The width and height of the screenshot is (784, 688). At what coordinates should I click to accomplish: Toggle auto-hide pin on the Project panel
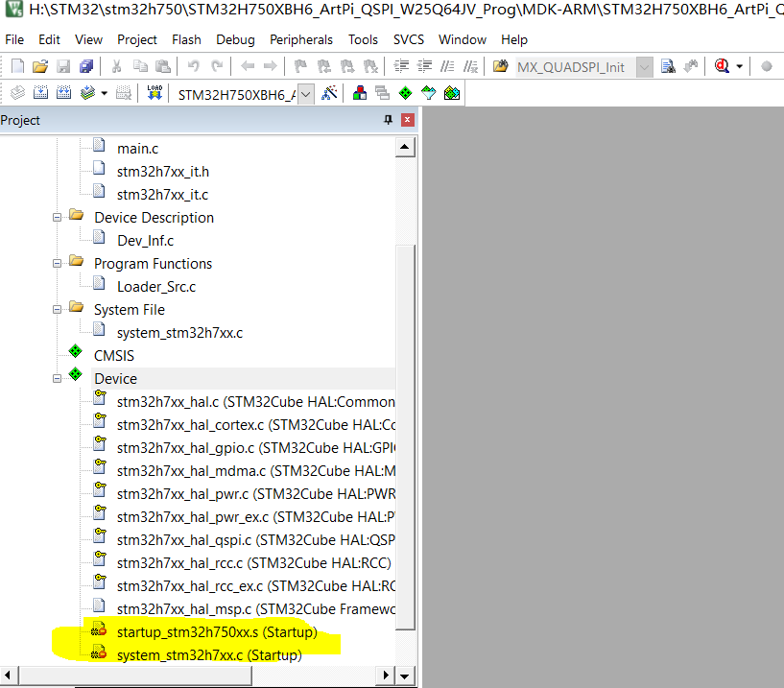388,120
